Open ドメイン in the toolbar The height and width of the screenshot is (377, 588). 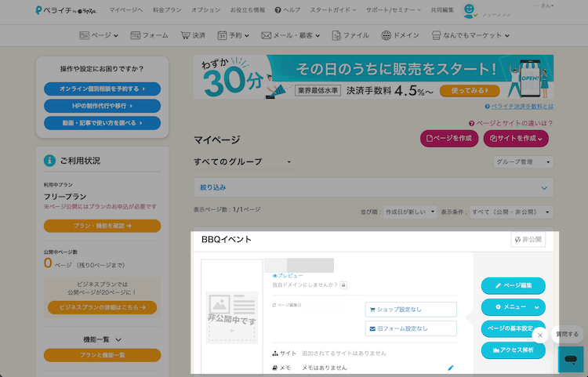point(400,35)
